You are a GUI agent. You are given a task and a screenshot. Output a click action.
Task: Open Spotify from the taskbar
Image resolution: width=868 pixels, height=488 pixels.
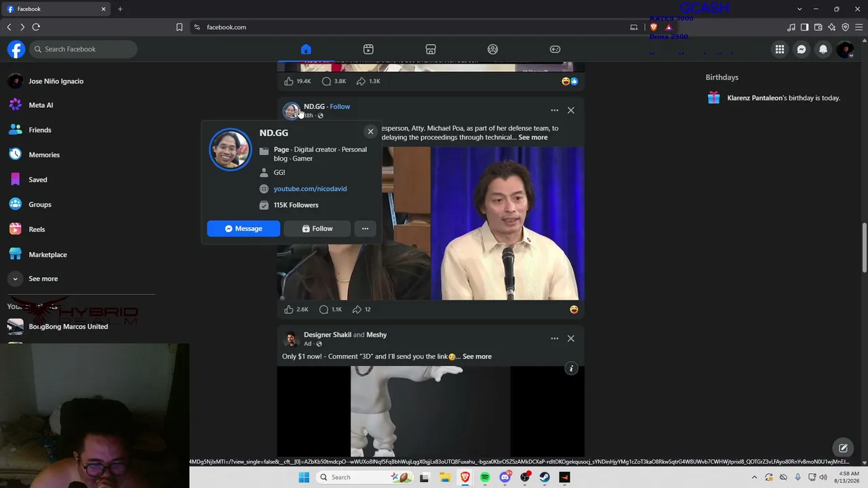(x=485, y=477)
